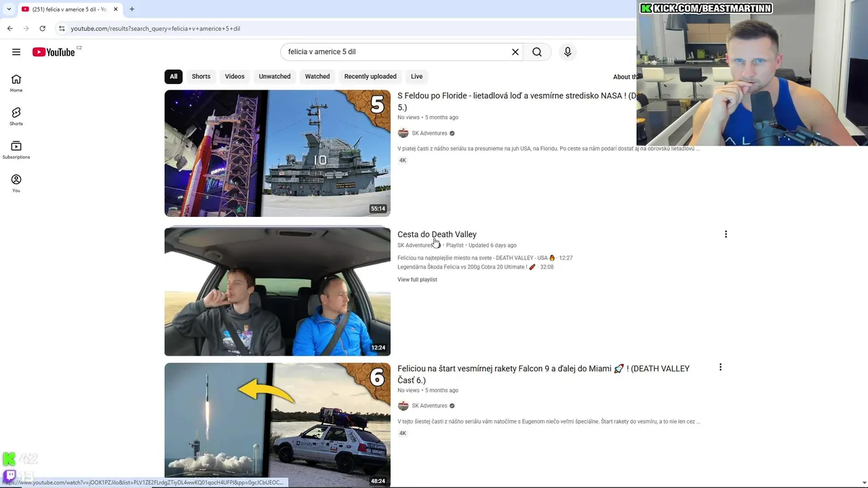Screen dimensions: 868x488
Task: Select the Videos filter chip
Action: [235, 77]
